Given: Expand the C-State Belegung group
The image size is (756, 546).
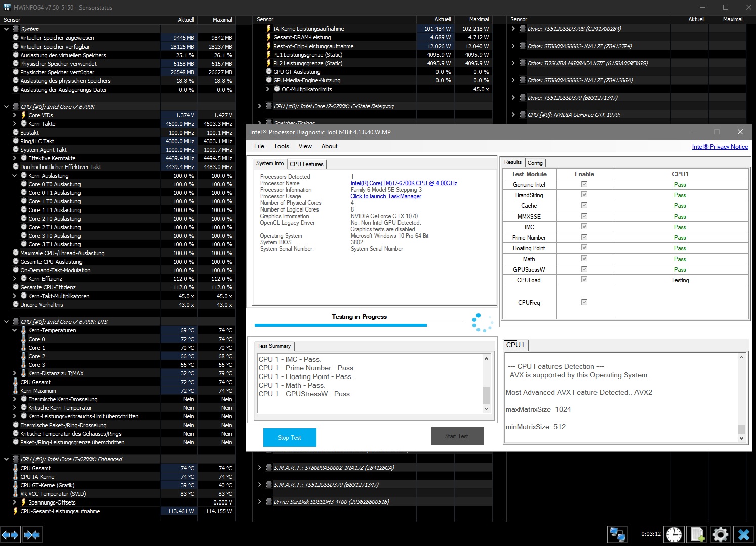Looking at the screenshot, I should pyautogui.click(x=259, y=106).
